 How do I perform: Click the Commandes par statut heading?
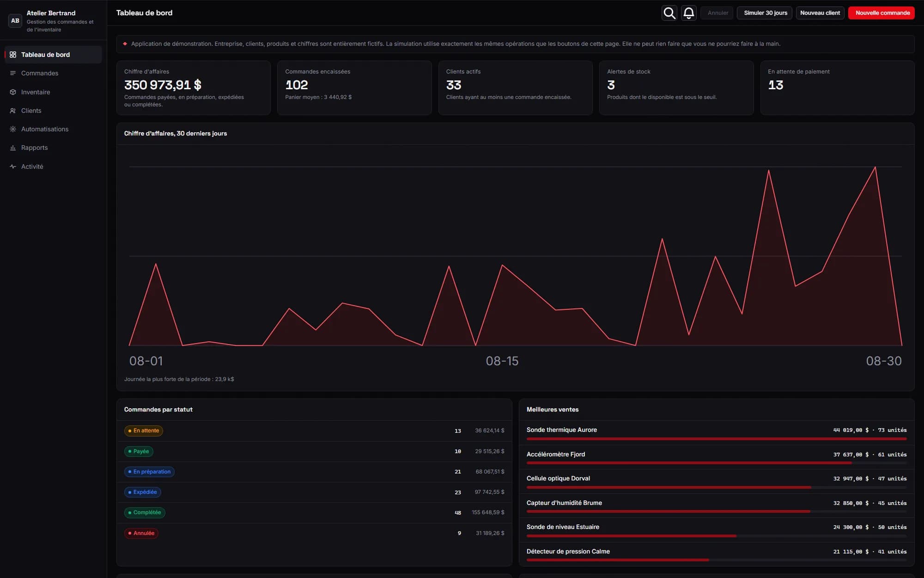point(158,410)
